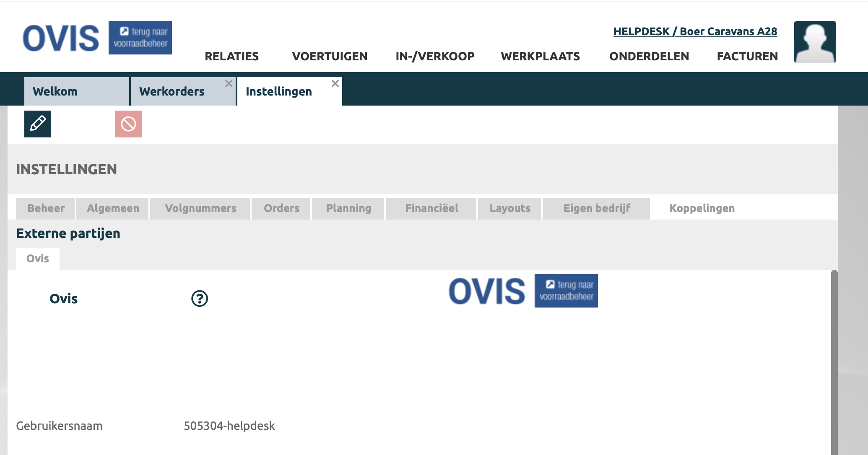The image size is (868, 455).
Task: Open the WERKPLAATS menu
Action: (x=540, y=56)
